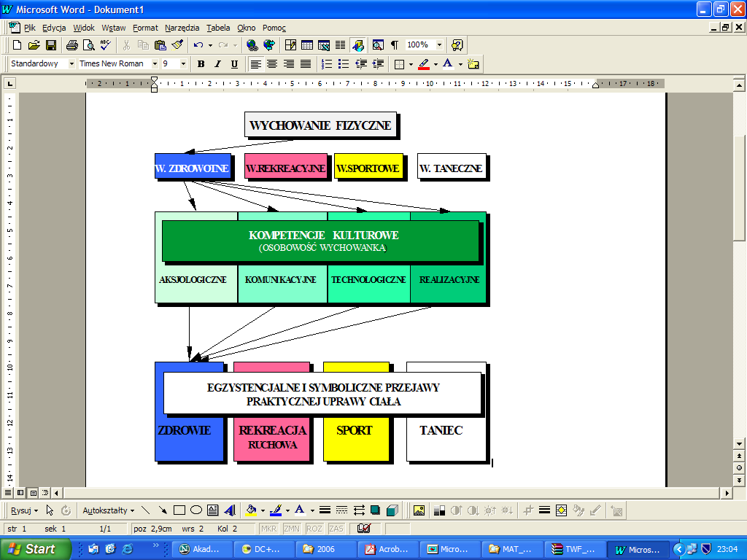Expand the 100% zoom dropdown

(x=438, y=45)
